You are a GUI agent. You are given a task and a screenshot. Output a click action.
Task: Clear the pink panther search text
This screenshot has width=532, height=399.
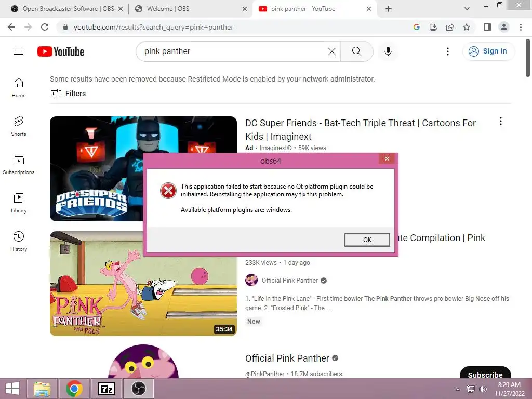tap(332, 51)
